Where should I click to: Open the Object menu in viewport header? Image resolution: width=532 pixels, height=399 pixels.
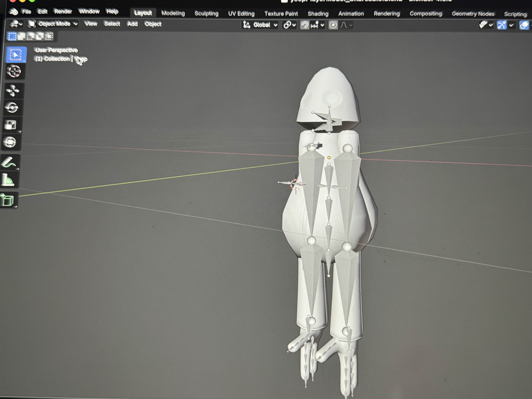coord(153,24)
